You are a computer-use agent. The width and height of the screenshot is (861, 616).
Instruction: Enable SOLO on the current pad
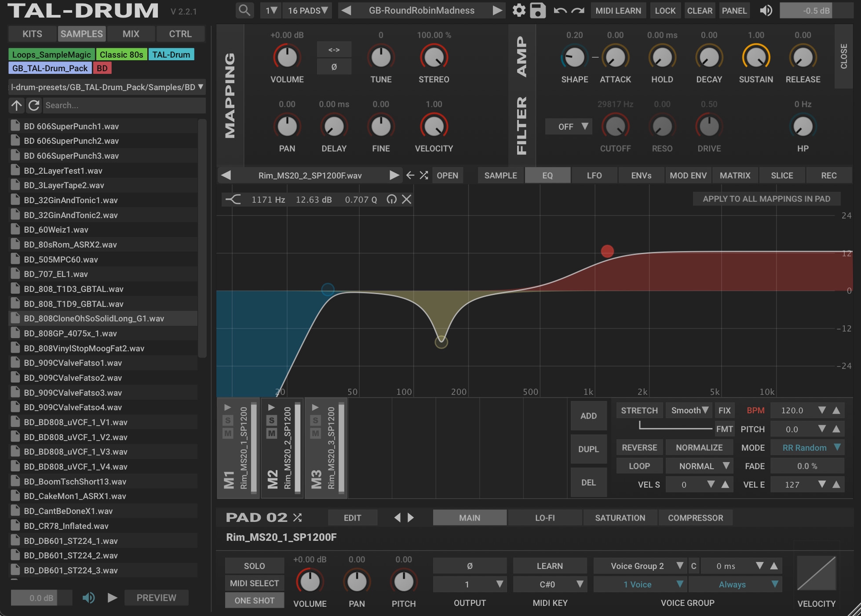coord(254,565)
